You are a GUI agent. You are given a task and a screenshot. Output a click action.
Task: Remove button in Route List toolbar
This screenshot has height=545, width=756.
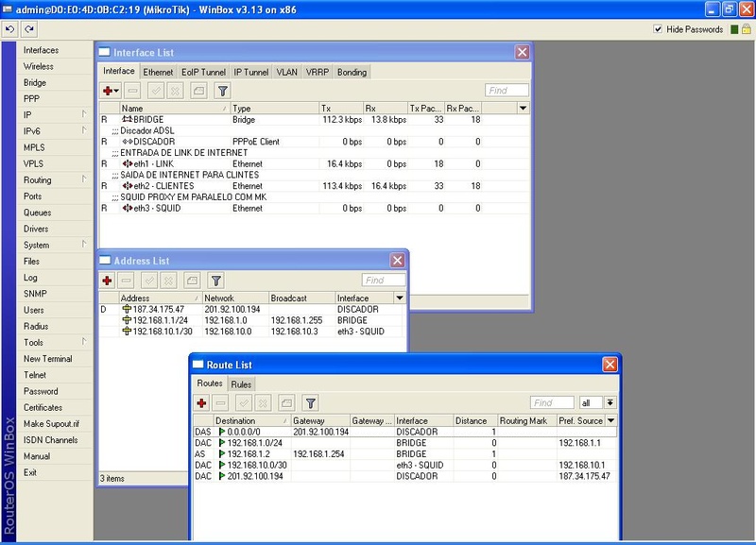point(220,402)
